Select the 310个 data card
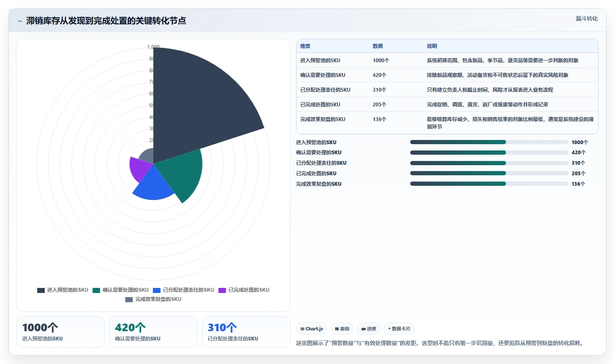 pos(246,332)
